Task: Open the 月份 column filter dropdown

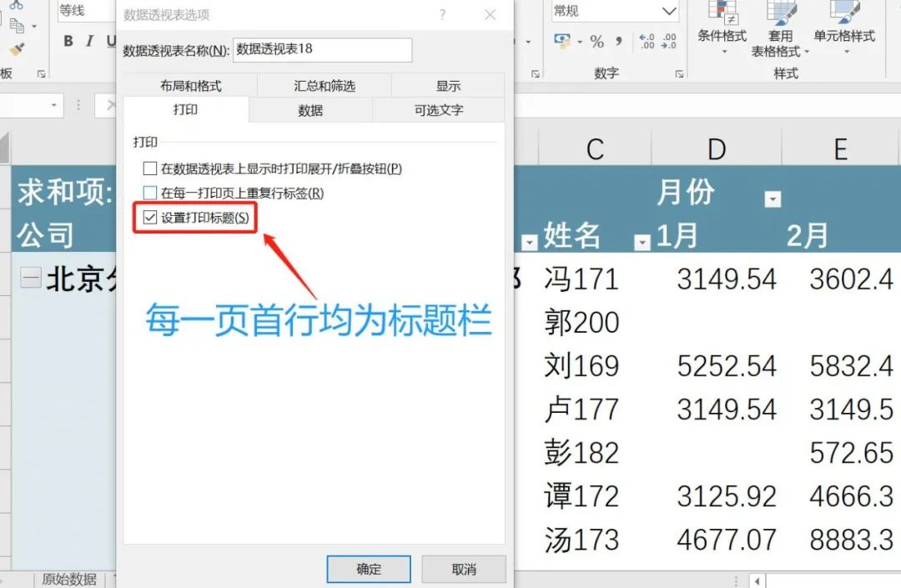Action: (773, 199)
